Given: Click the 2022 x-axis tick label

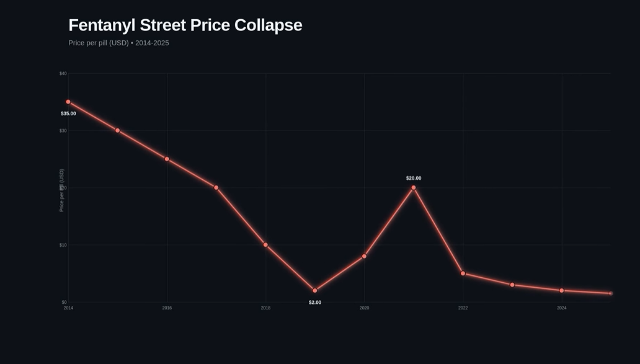Looking at the screenshot, I should [463, 308].
